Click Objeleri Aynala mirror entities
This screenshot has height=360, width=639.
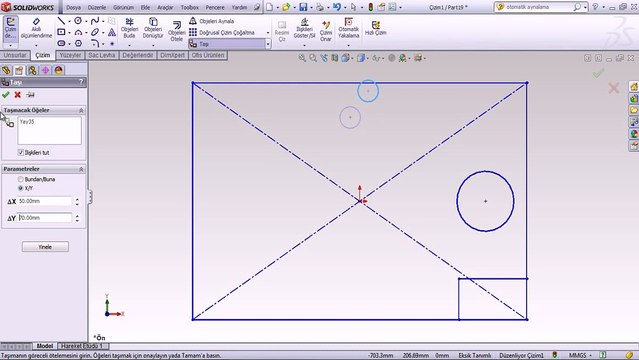212,21
